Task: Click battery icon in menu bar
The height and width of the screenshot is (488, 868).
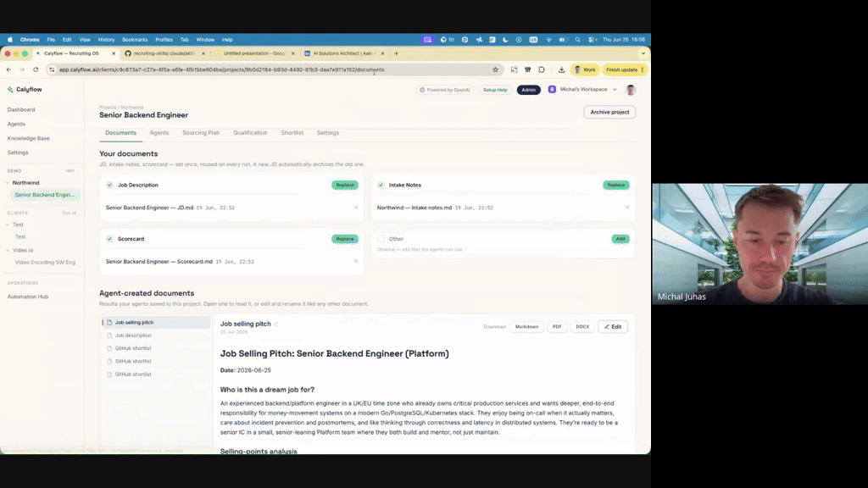Action: click(563, 40)
